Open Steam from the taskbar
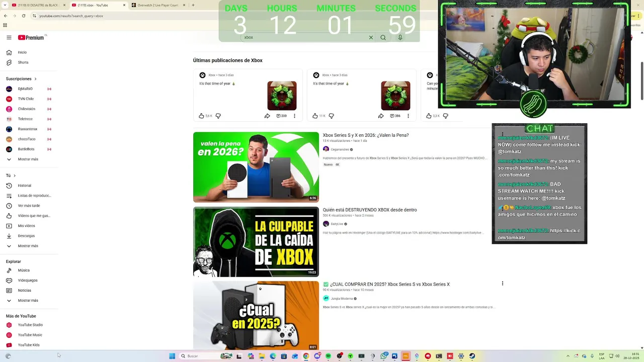This screenshot has width=644, height=362. 472,356
